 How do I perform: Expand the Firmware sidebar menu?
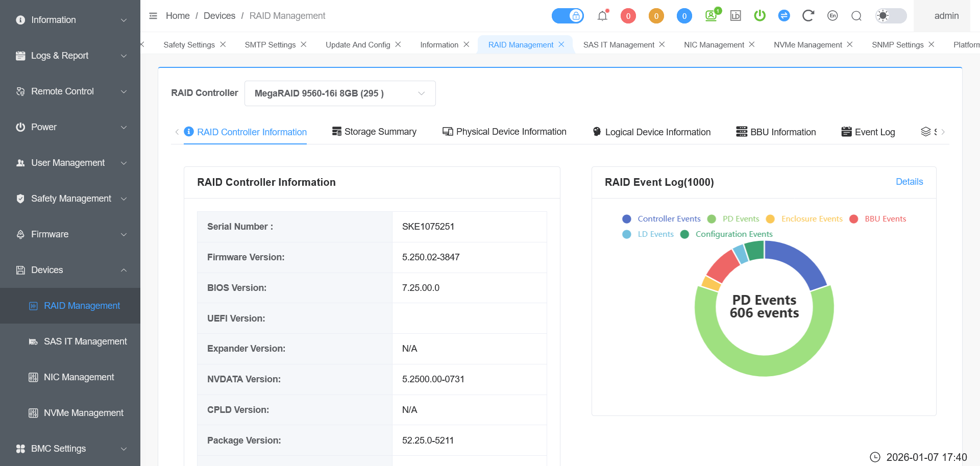coord(70,234)
